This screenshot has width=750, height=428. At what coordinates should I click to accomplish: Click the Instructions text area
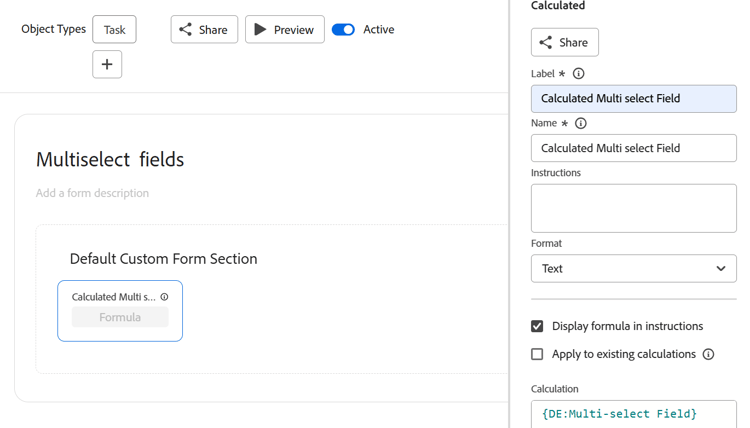coord(634,207)
